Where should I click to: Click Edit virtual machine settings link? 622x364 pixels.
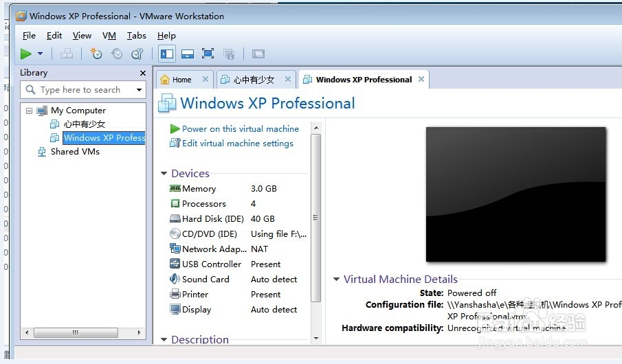click(238, 143)
